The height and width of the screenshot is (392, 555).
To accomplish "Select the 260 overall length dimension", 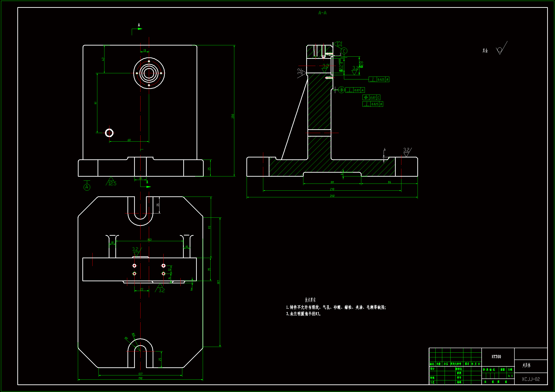I will point(332,196).
